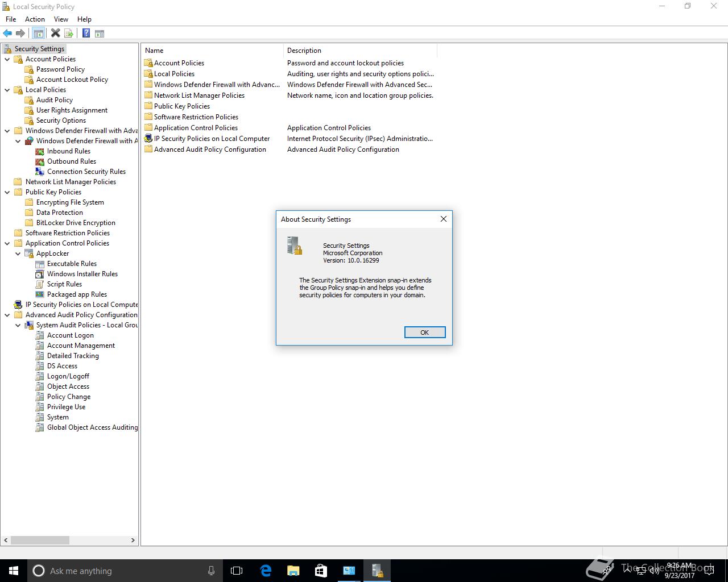Collapse the Application Control Policies node
The height and width of the screenshot is (582, 728).
point(7,243)
